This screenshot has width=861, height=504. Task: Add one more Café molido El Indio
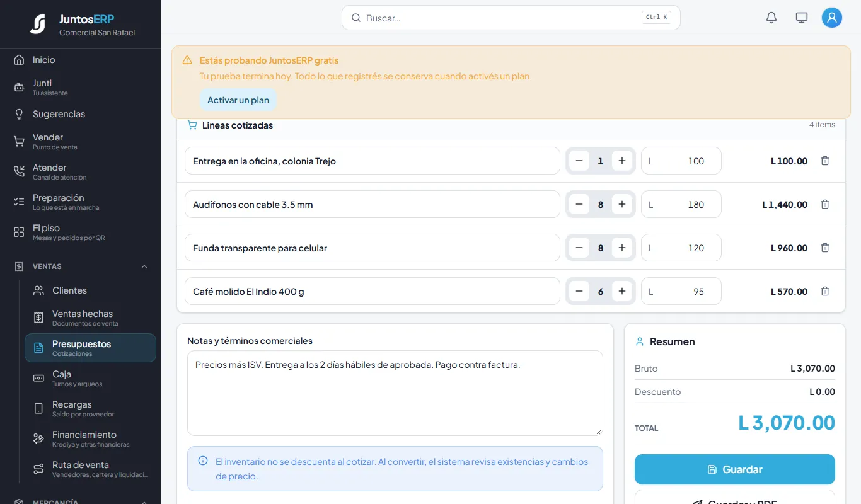(x=622, y=291)
